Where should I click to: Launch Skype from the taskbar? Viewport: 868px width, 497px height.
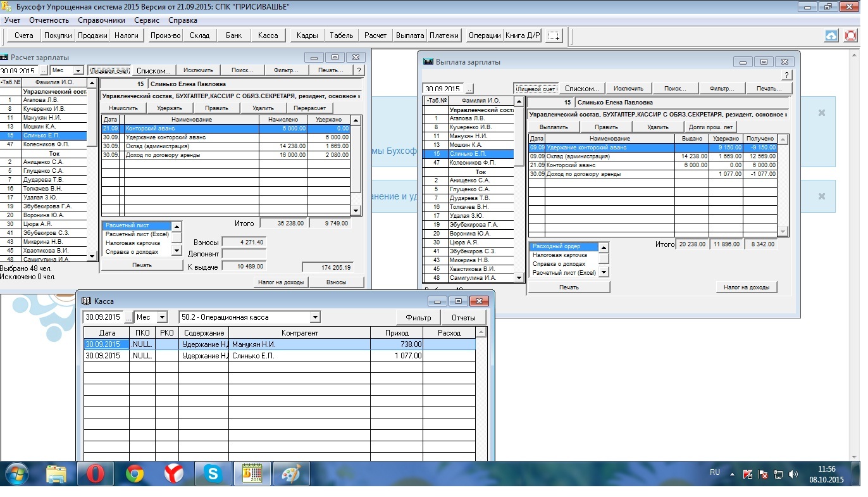pos(213,474)
